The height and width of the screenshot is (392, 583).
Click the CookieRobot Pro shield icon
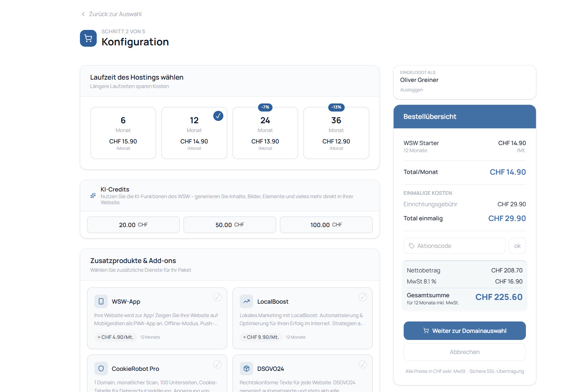click(101, 368)
